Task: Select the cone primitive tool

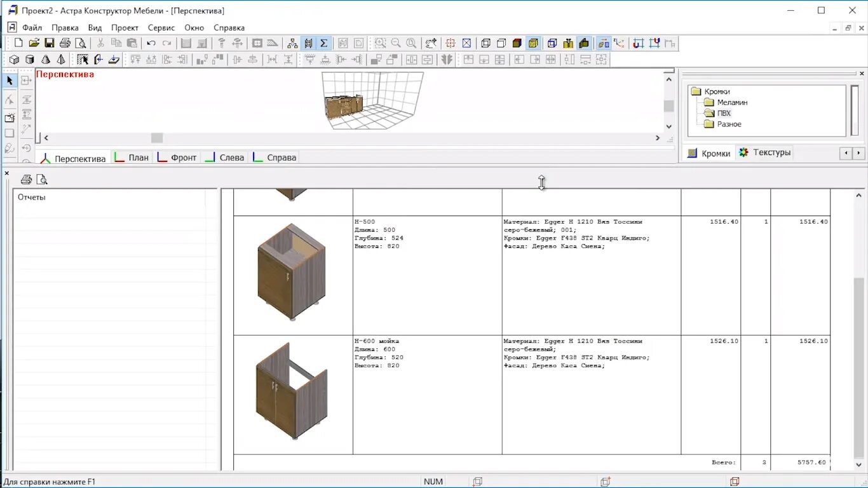Action: [x=46, y=60]
